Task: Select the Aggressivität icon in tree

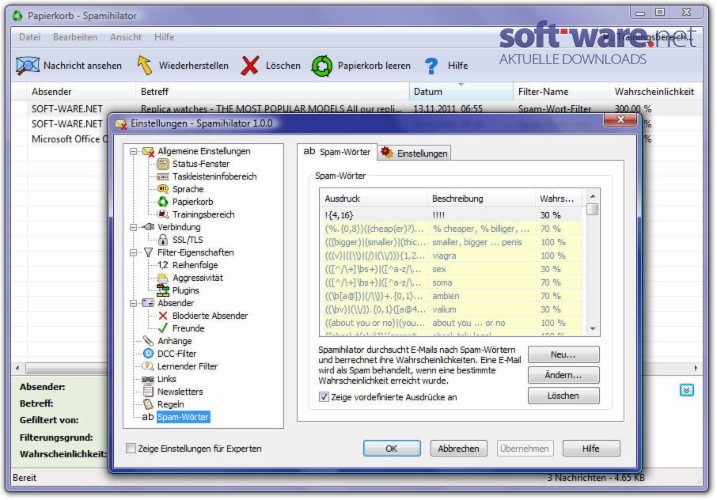Action: point(163,278)
